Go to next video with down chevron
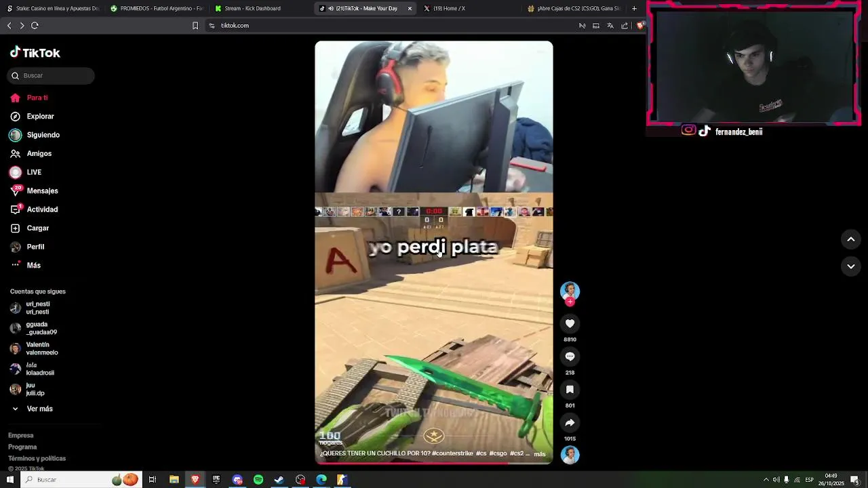This screenshot has height=488, width=868. point(850,266)
